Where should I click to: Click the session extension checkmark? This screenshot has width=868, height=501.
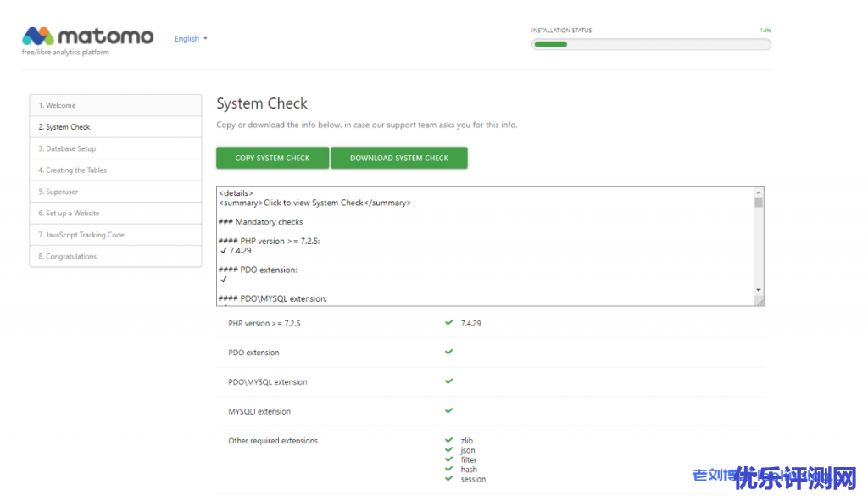click(x=449, y=478)
